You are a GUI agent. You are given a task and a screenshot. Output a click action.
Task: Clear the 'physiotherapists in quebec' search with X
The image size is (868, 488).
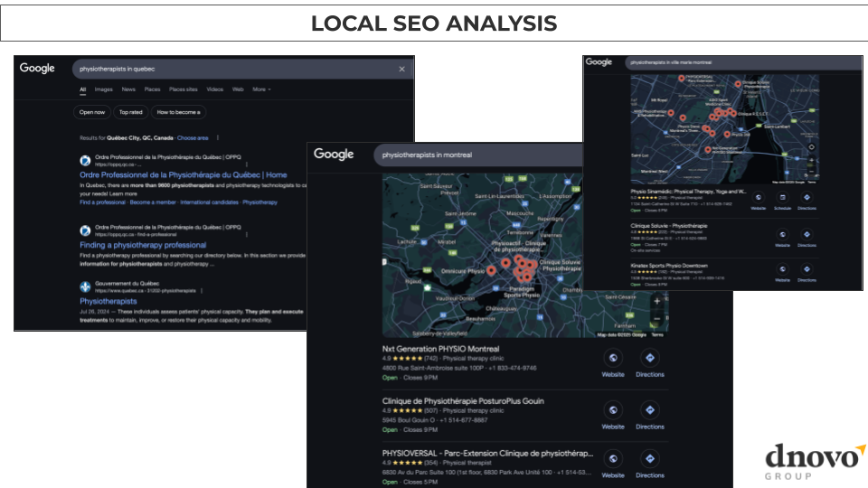tap(401, 69)
